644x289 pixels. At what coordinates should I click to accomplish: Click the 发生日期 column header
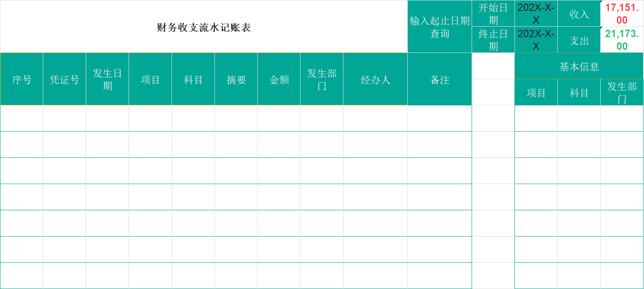107,79
